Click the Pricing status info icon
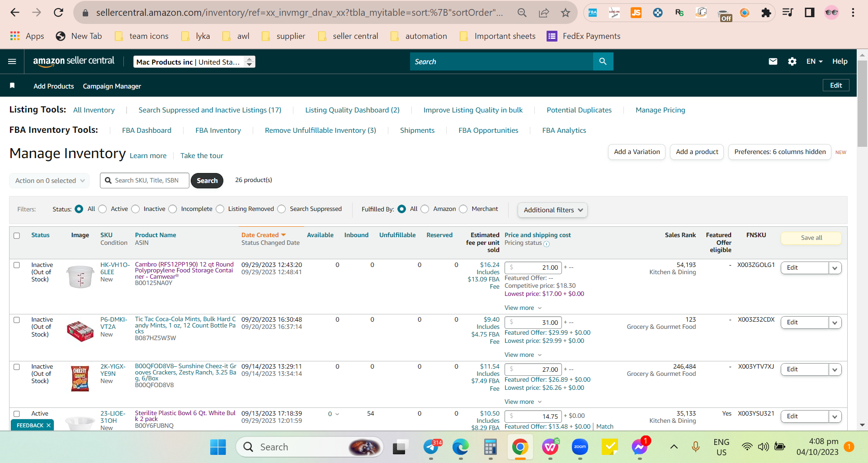This screenshot has width=868, height=463. (x=547, y=244)
